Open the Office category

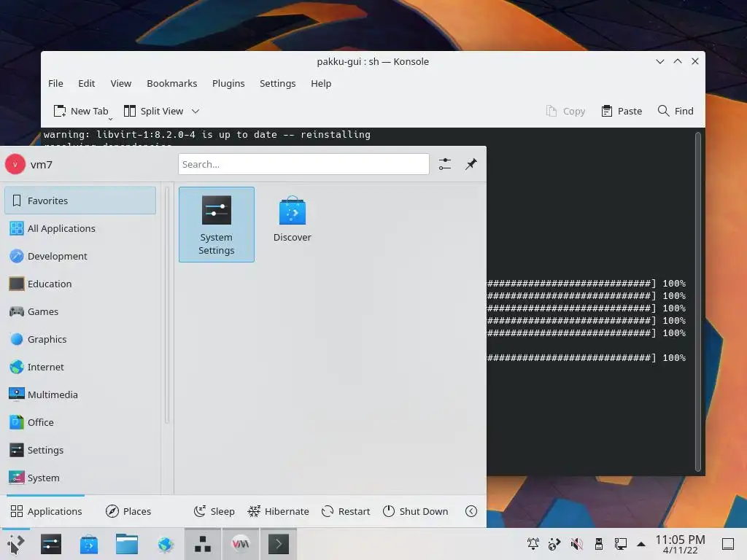[80, 422]
